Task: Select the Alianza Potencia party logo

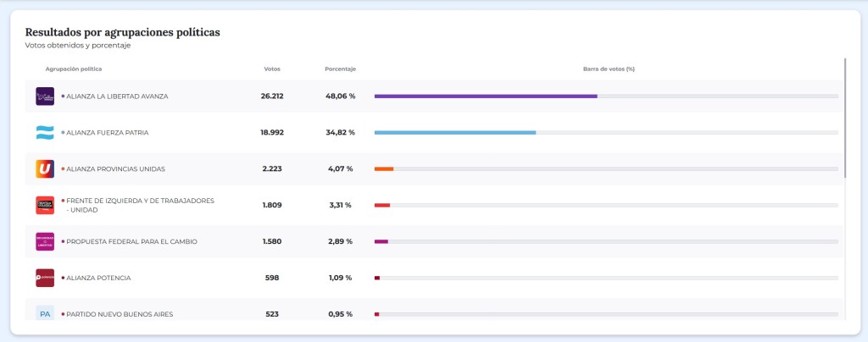Action: pyautogui.click(x=45, y=278)
